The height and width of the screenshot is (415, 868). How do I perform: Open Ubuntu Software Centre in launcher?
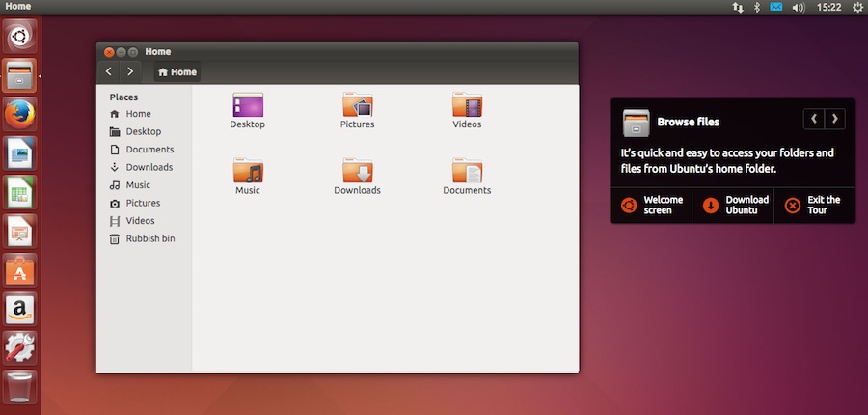pyautogui.click(x=19, y=271)
